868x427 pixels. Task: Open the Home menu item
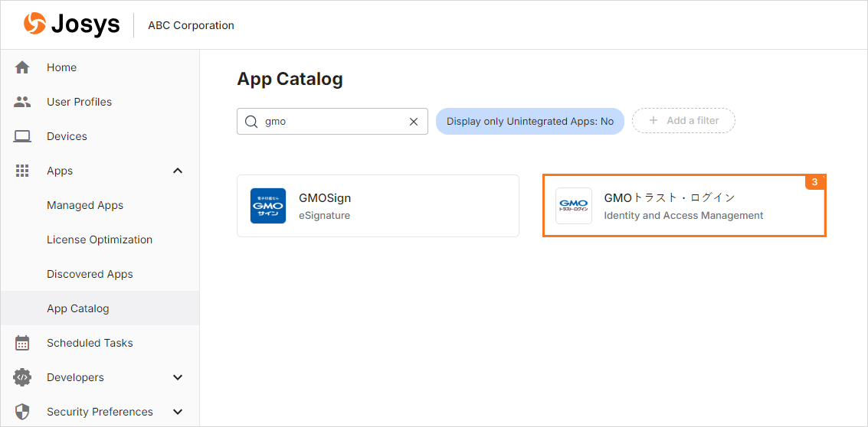click(x=100, y=67)
